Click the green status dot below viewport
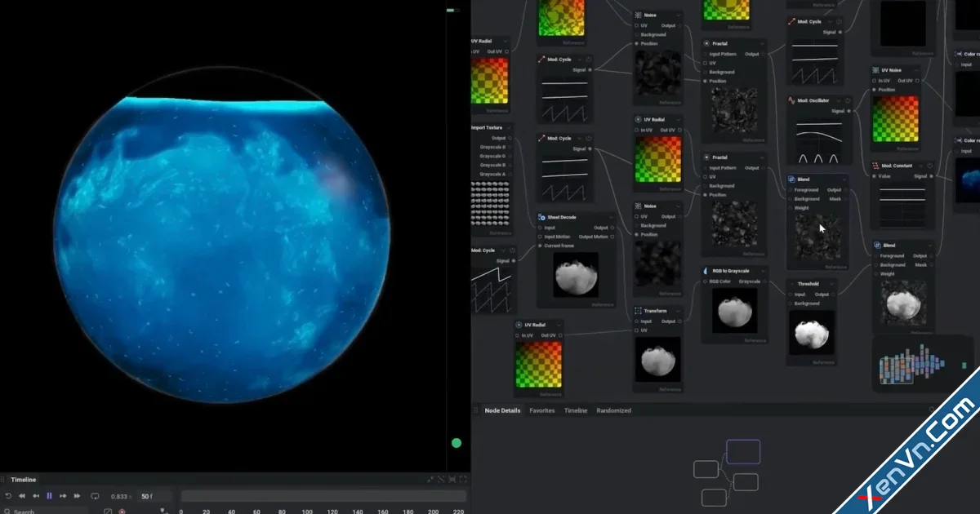 tap(457, 443)
